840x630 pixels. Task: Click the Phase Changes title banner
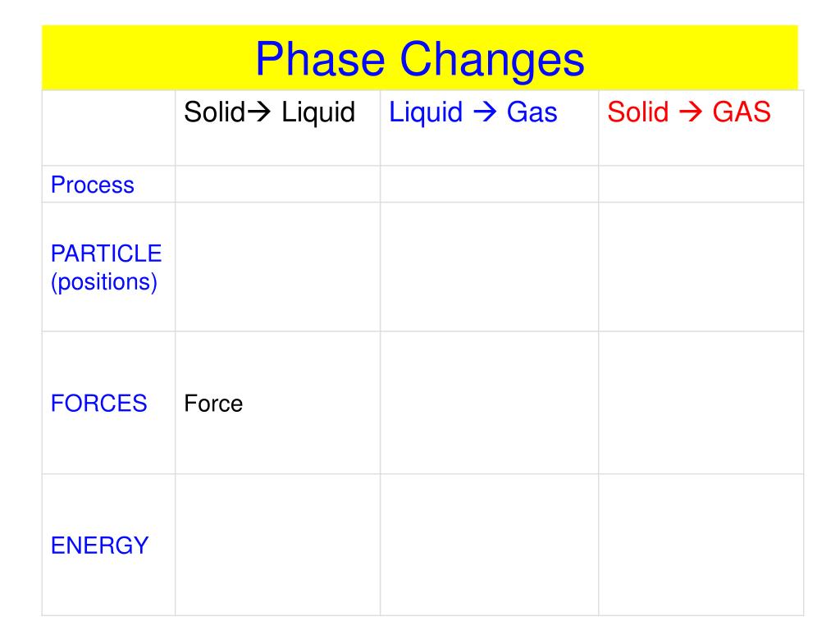[x=419, y=58]
